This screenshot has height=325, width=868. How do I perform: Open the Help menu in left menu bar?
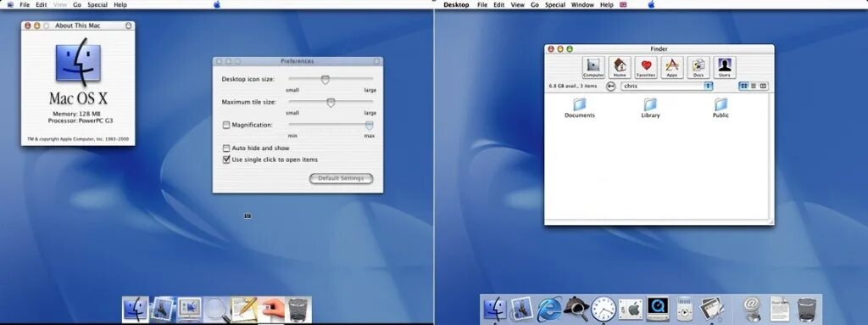click(x=120, y=4)
